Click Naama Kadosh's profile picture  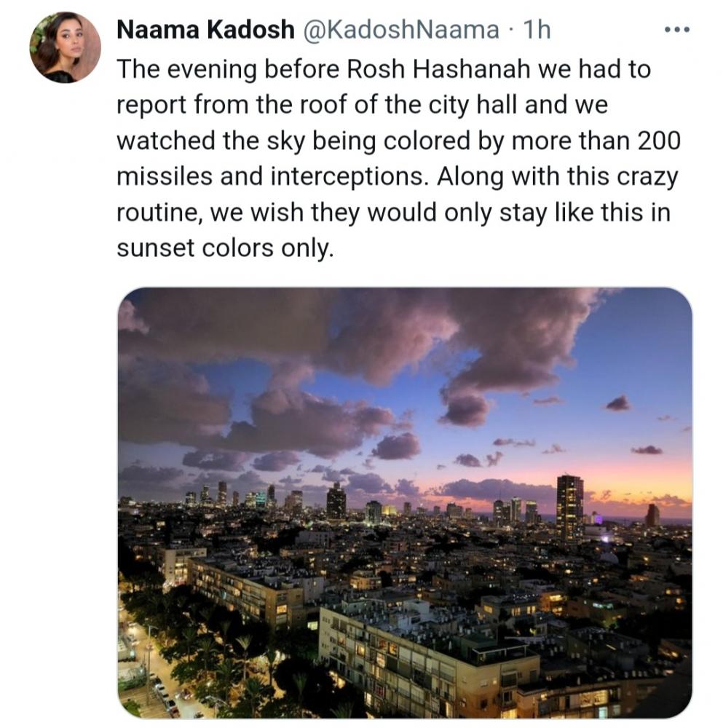tap(65, 47)
